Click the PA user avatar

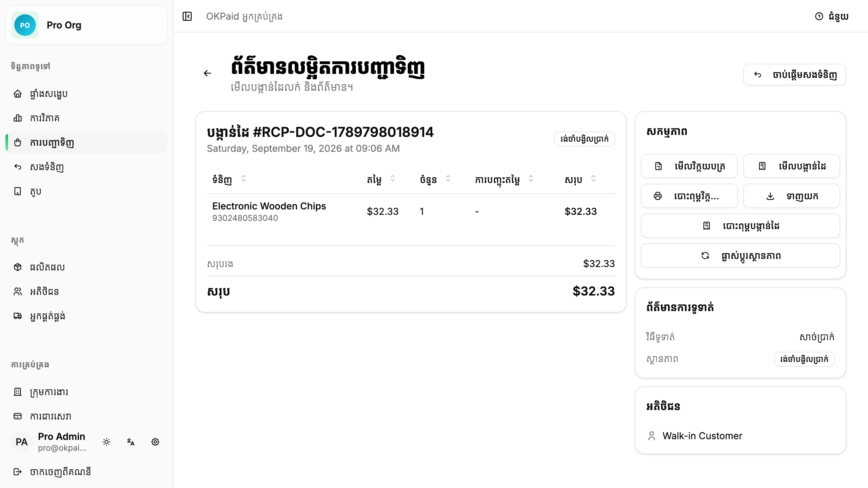click(x=22, y=442)
